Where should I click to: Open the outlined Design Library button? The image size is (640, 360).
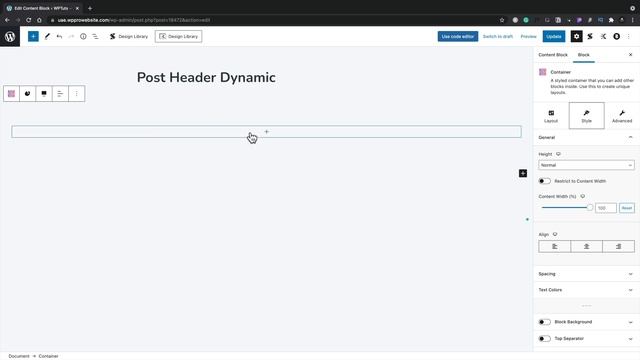(178, 36)
